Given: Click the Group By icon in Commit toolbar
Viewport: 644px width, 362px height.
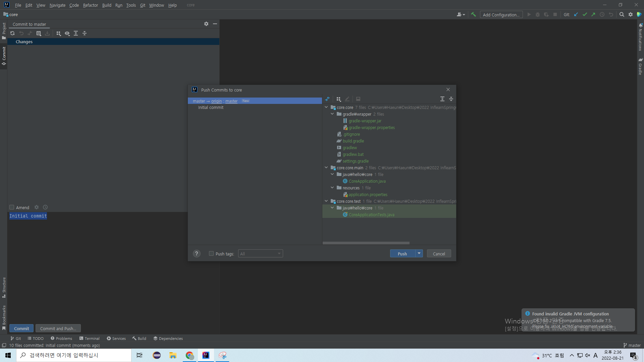Looking at the screenshot, I should coord(58,33).
